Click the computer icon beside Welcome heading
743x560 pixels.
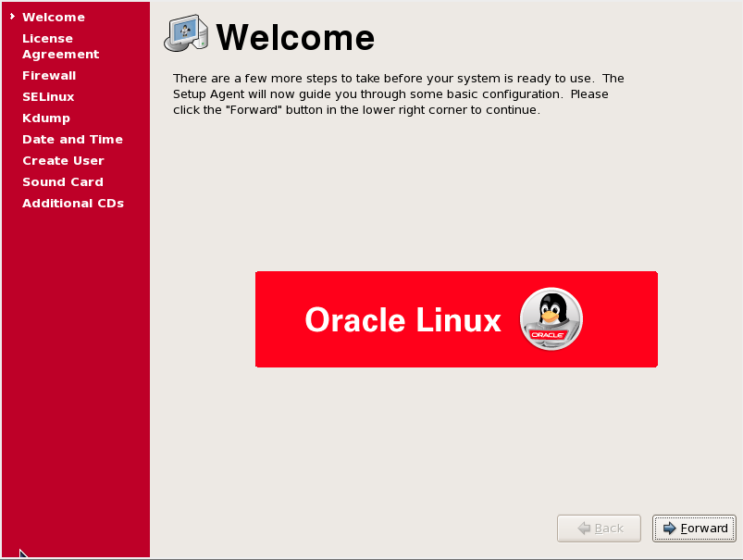pos(186,33)
